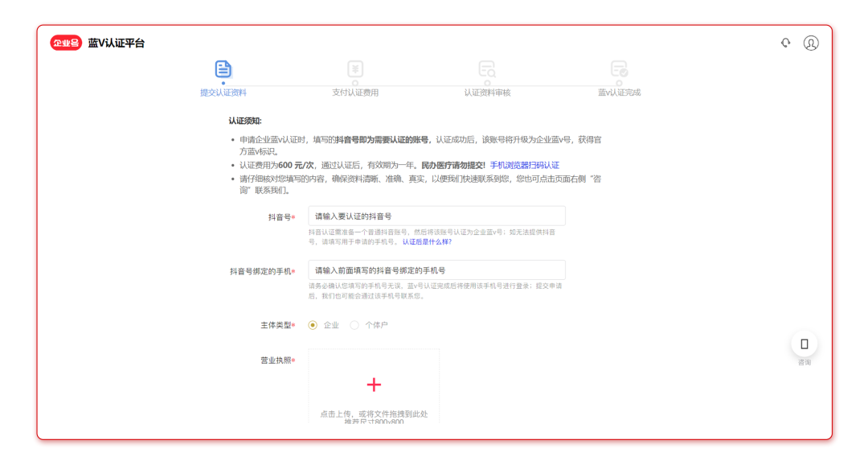This screenshot has height=465, width=868.
Task: Click the 蓝V认证平台 title text
Action: click(117, 43)
